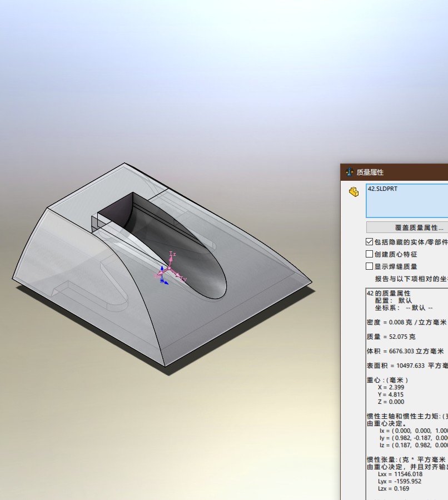Viewport: 448px width, 500px height.
Task: Click the balance-scale icon in the 质量属性 title bar
Action: pyautogui.click(x=350, y=172)
